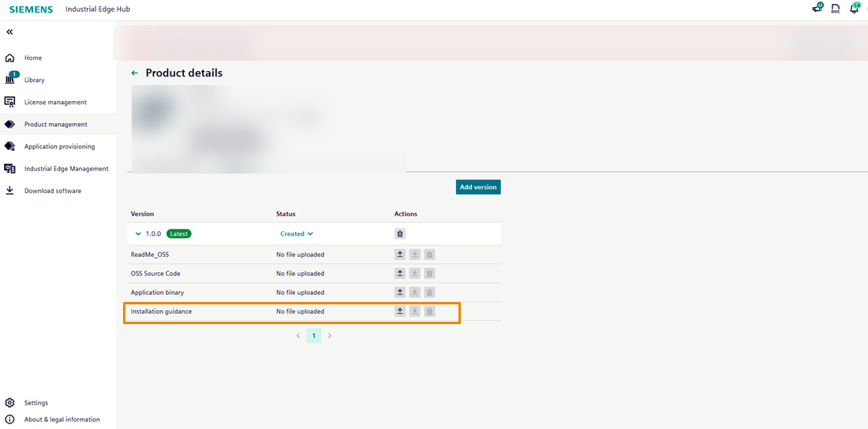Click the Home house icon
The image size is (868, 429).
9,58
